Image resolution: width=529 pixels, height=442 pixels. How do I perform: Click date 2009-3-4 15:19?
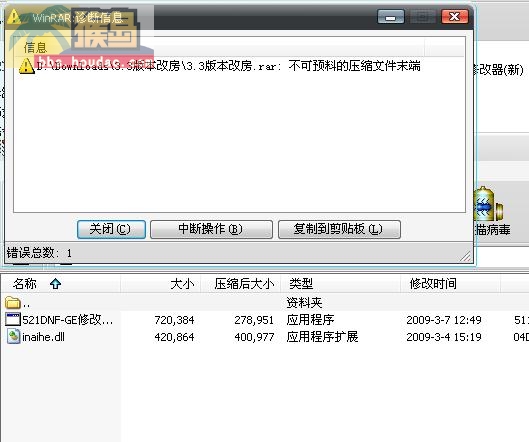point(444,337)
